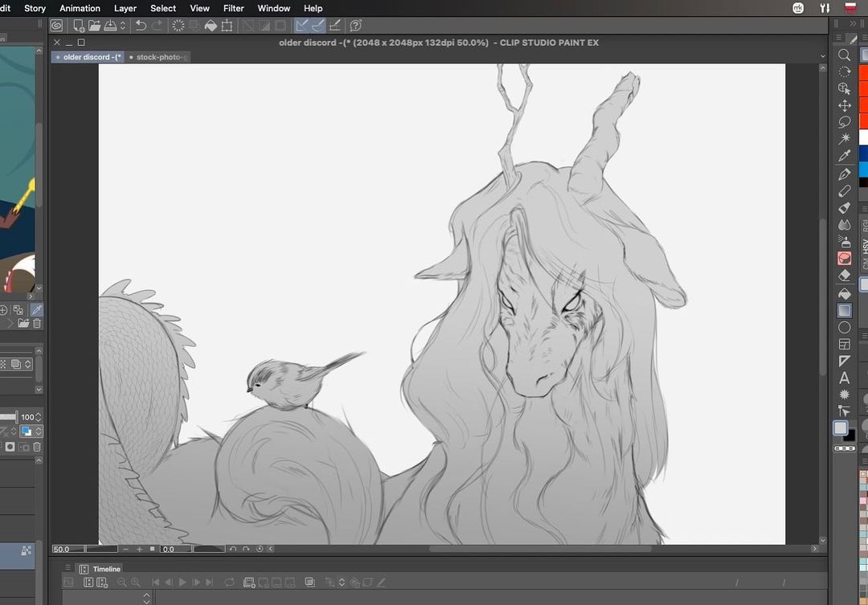Toggle Snap to Special Ruler button
The height and width of the screenshot is (605, 868).
pos(318,26)
